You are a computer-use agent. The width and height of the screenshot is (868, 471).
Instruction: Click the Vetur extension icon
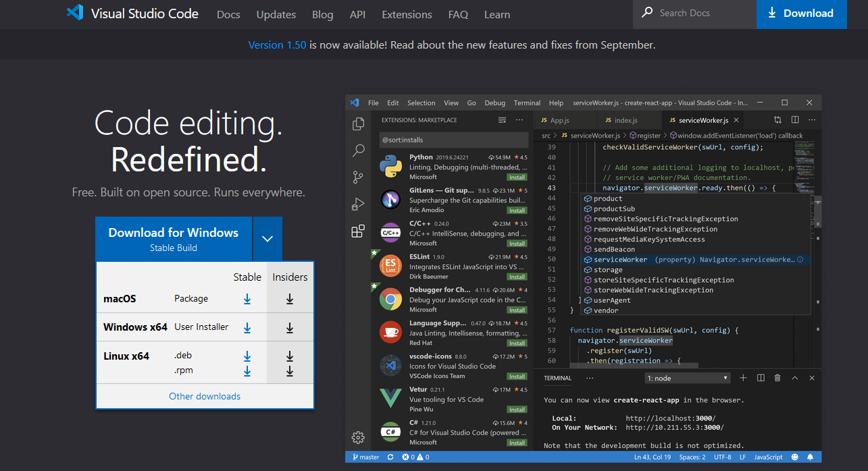(391, 398)
